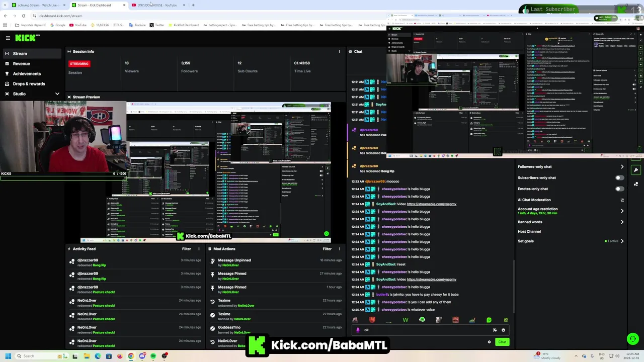Image resolution: width=644 pixels, height=362 pixels.
Task: Click the red STREAMING status badge
Action: coord(79,63)
